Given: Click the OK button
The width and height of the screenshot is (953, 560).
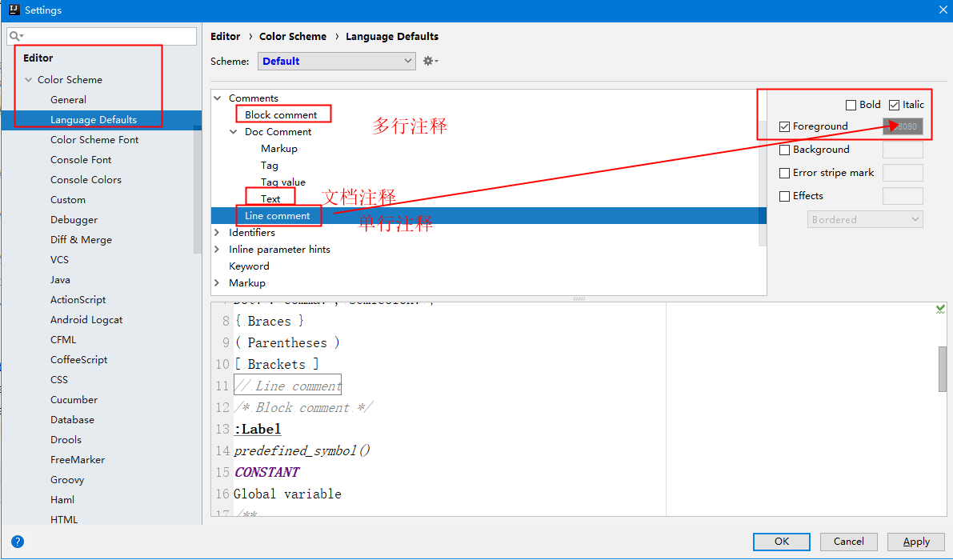Looking at the screenshot, I should pos(782,541).
